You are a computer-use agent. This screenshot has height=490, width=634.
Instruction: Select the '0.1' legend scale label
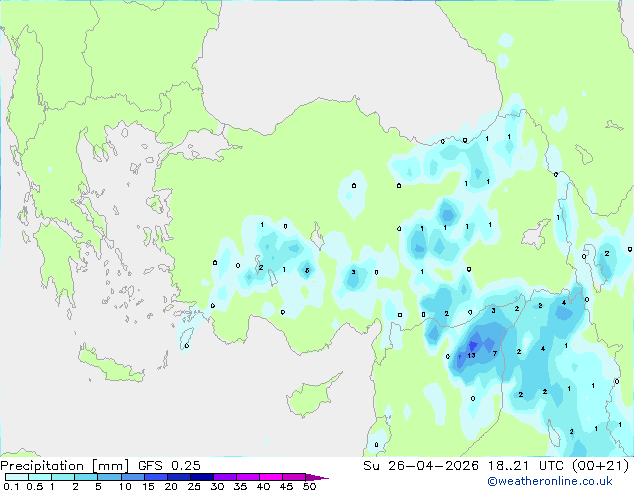[x=11, y=486]
